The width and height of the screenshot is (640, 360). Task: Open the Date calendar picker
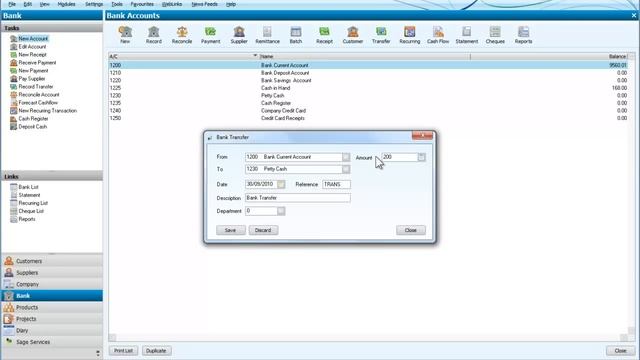click(x=281, y=184)
